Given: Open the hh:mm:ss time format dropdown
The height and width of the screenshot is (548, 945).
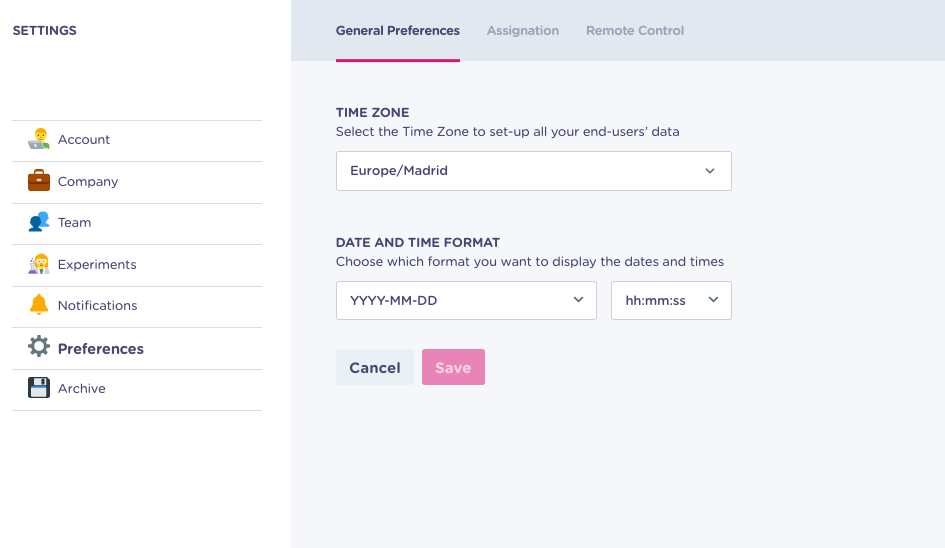Looking at the screenshot, I should coord(671,300).
